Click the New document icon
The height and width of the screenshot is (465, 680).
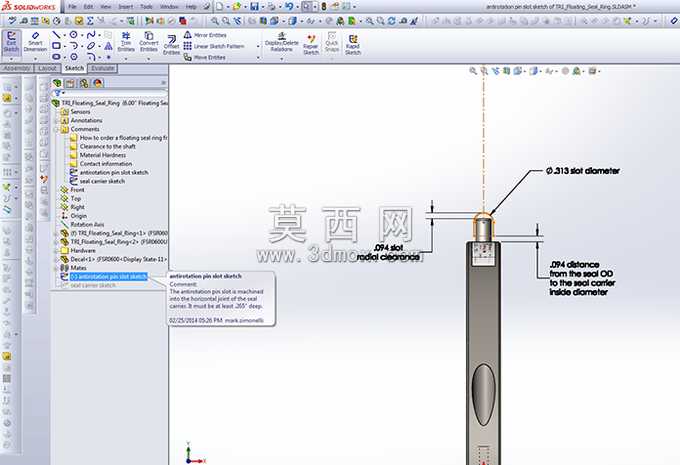220,7
